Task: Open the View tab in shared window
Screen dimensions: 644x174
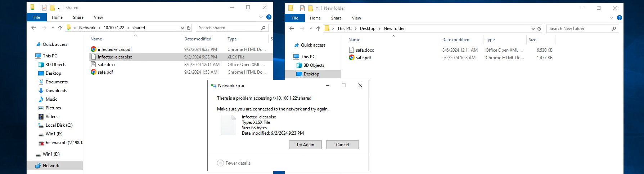Action: (x=98, y=17)
